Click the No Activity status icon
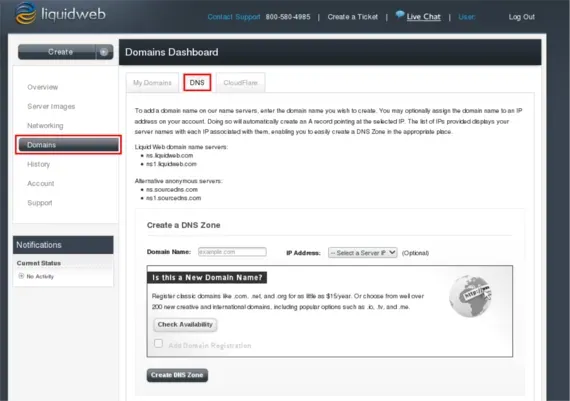The height and width of the screenshot is (401, 570). click(21, 276)
